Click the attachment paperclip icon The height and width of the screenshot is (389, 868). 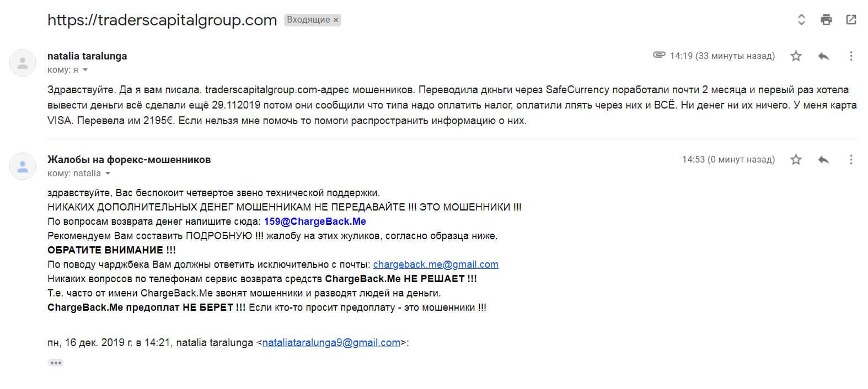tap(658, 55)
